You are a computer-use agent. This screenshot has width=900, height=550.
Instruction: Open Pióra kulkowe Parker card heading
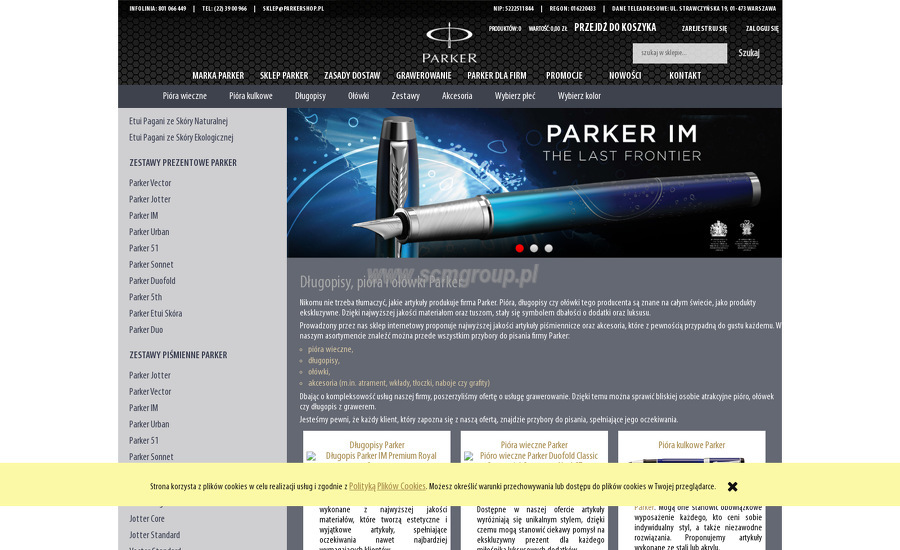coord(692,445)
